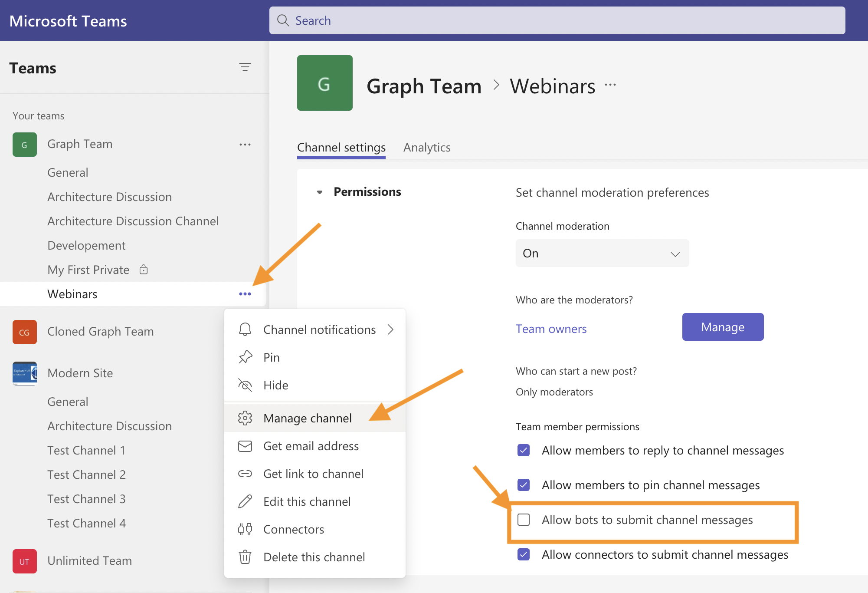Click the Connectors plug icon
This screenshot has height=593, width=868.
(245, 529)
